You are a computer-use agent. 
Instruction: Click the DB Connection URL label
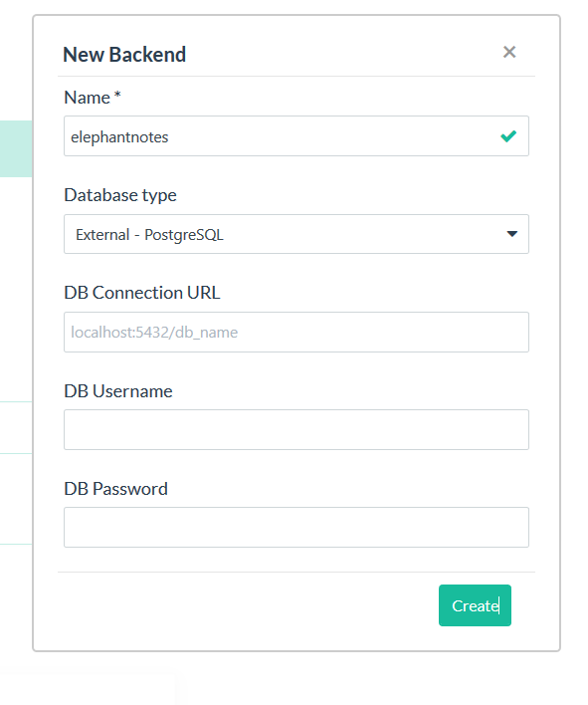[142, 293]
